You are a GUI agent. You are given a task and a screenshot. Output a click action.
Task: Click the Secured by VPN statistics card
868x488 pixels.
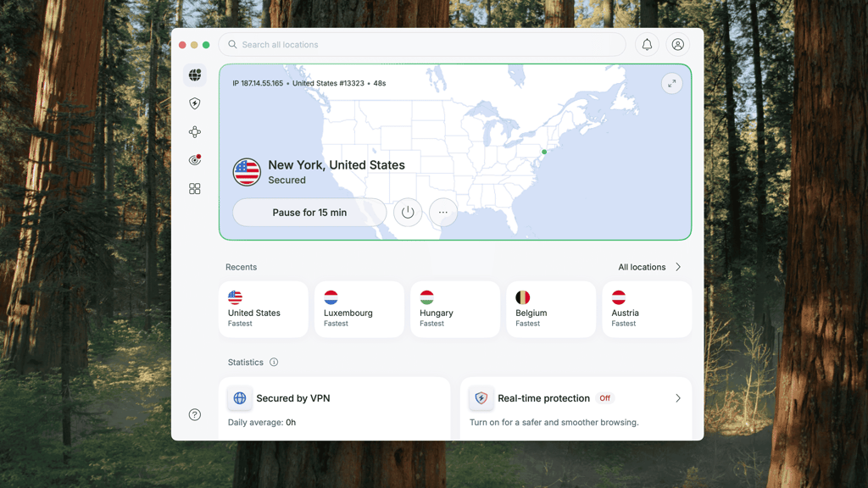[334, 409]
